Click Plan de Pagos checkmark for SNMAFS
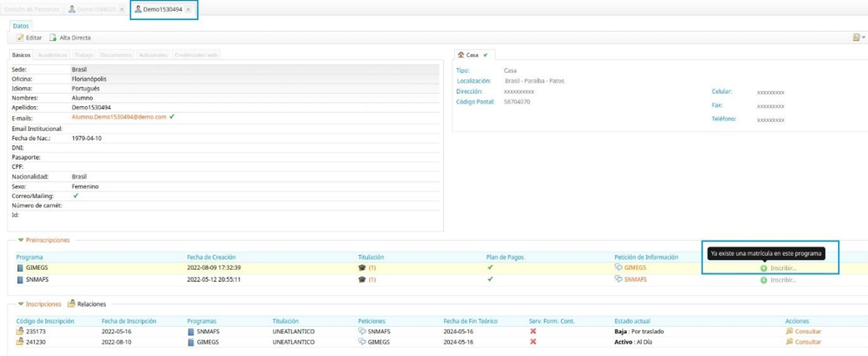This screenshot has width=868, height=356. coord(490,280)
